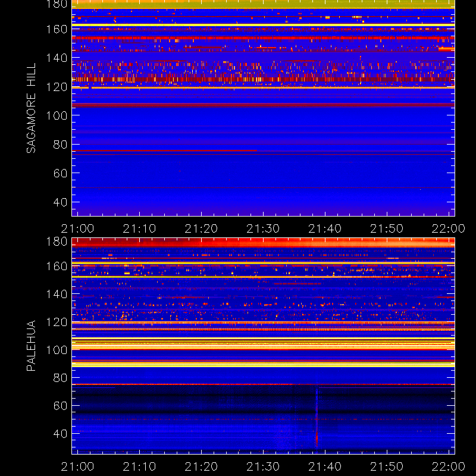Click 21:30 under the Palehua plot
This screenshot has height=476, width=476.
click(263, 466)
